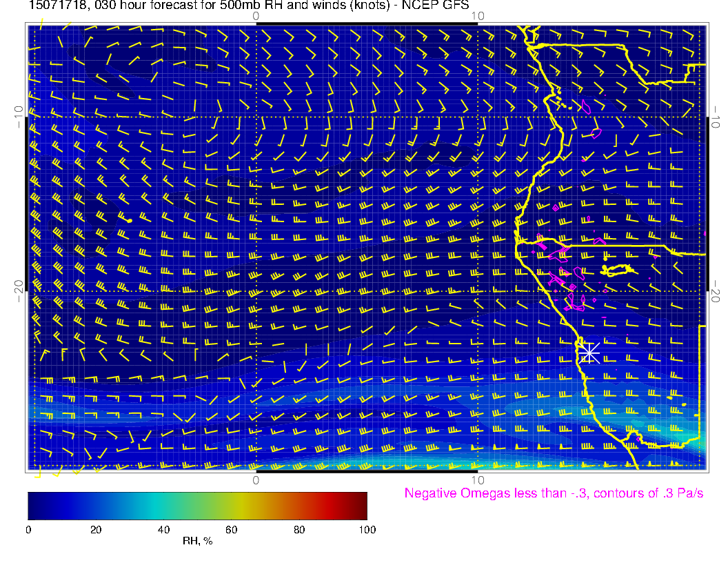Click the colorbar tick label 100
The image size is (728, 563).
(367, 530)
